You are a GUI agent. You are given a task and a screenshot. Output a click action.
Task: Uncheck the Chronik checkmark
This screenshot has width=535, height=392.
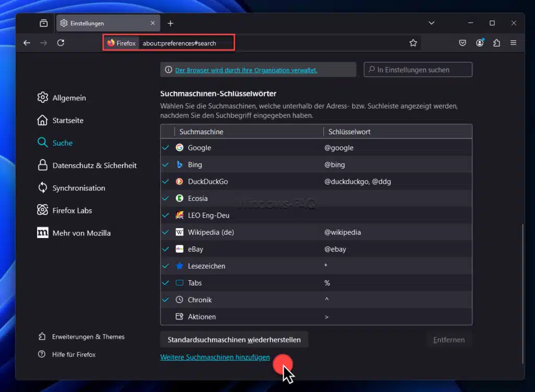click(x=166, y=300)
